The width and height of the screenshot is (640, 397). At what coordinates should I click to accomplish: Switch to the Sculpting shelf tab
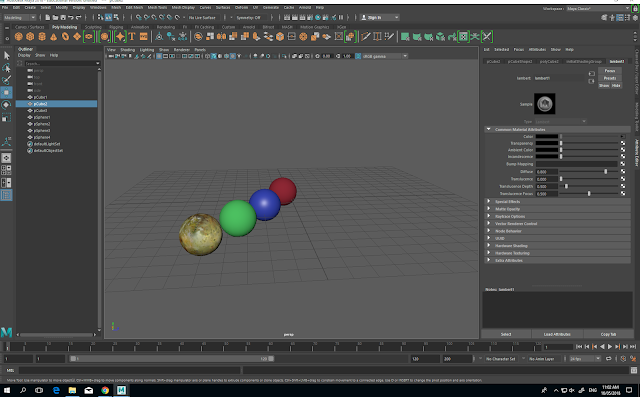pos(93,27)
